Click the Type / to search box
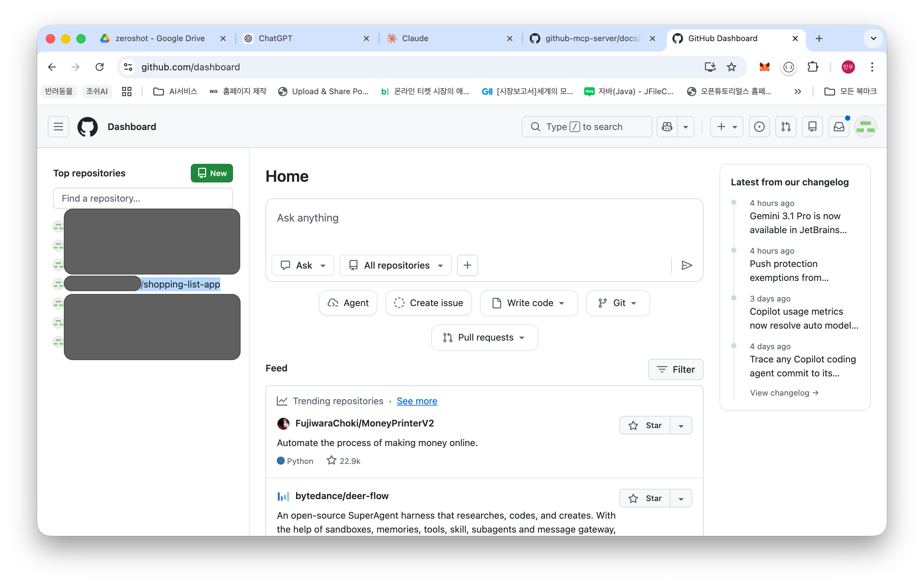This screenshot has height=585, width=924. click(587, 126)
